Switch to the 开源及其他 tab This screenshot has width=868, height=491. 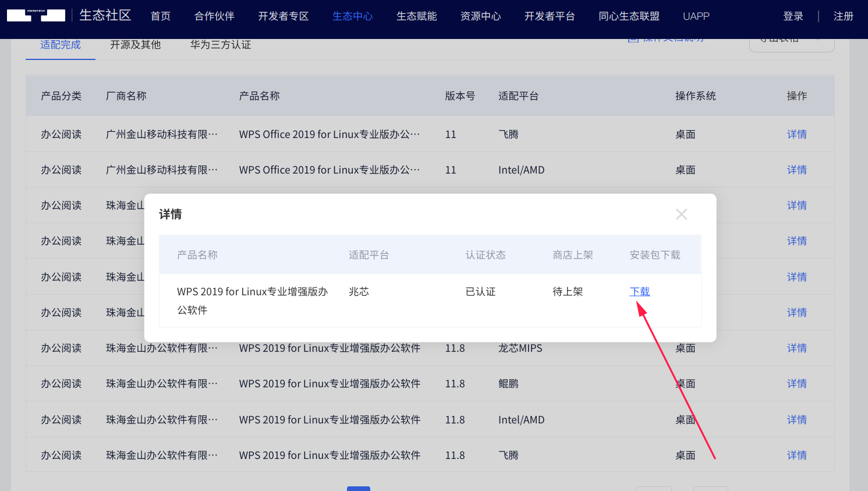(x=135, y=44)
